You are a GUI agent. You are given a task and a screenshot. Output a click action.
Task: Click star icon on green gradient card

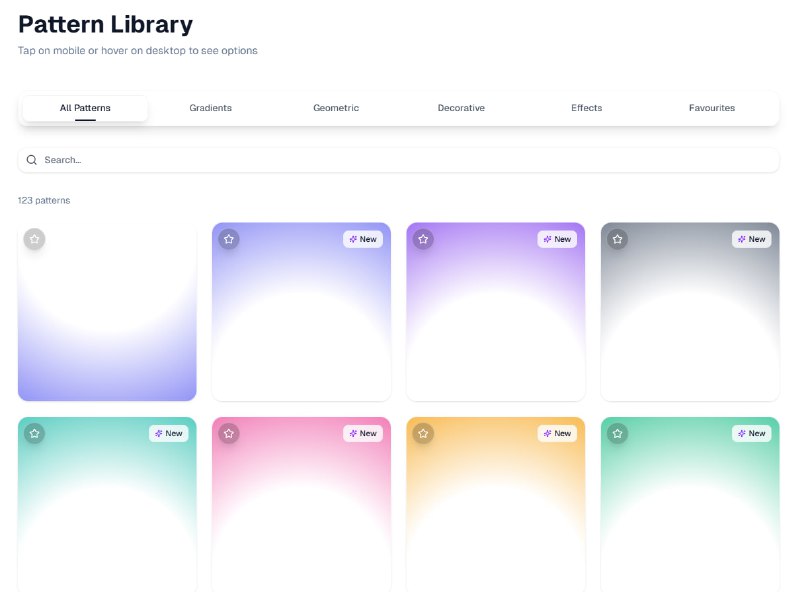click(x=618, y=433)
